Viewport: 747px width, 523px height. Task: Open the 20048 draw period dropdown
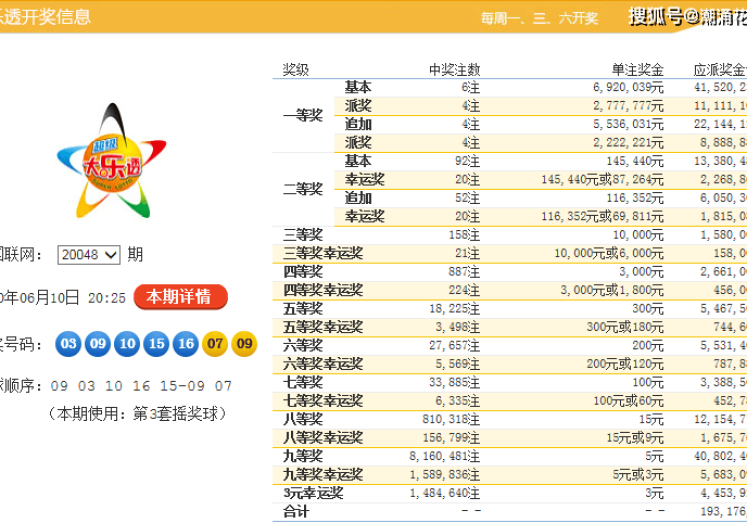tap(89, 255)
